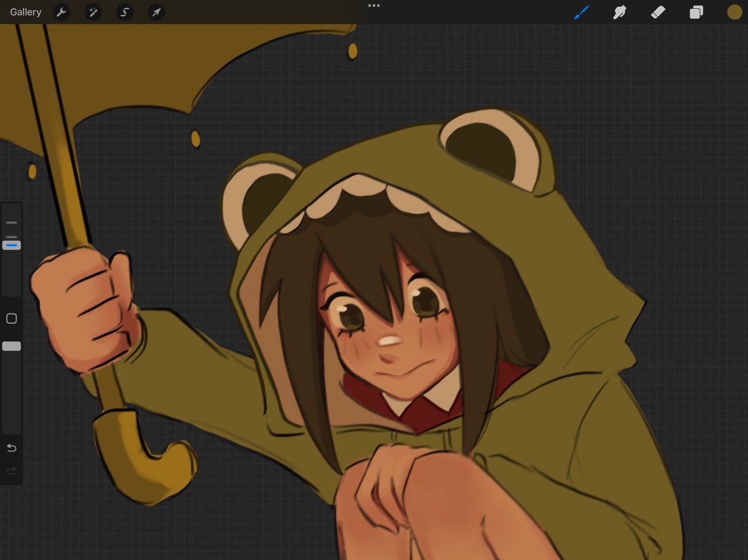748x560 pixels.
Task: Tap the square modify button in sidebar
Action: 11,319
